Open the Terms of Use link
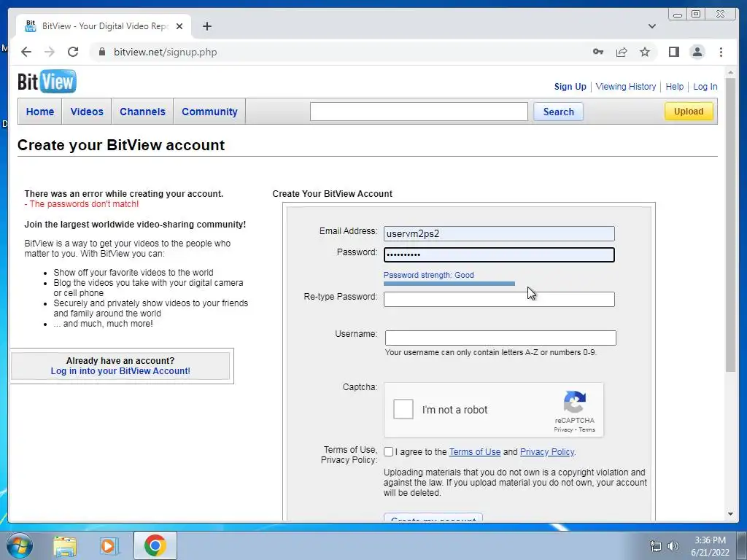 pos(474,452)
